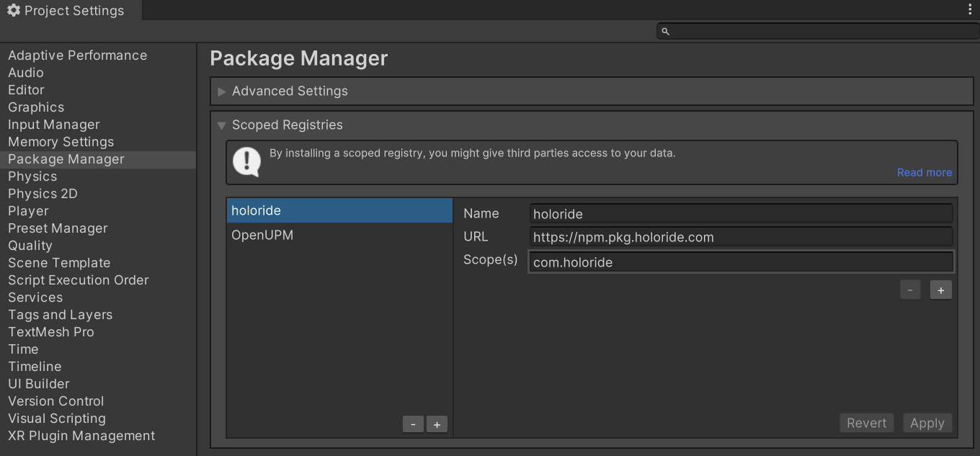Click the plus button to add a scope
980x456 pixels.
pyautogui.click(x=940, y=290)
